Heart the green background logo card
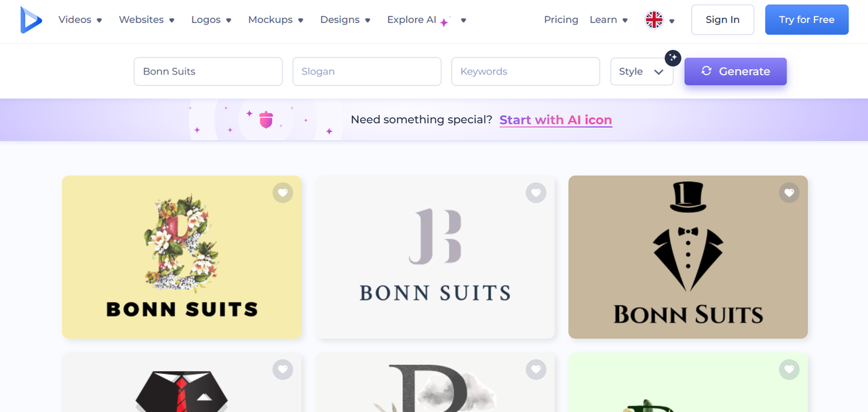This screenshot has height=412, width=868. point(789,369)
